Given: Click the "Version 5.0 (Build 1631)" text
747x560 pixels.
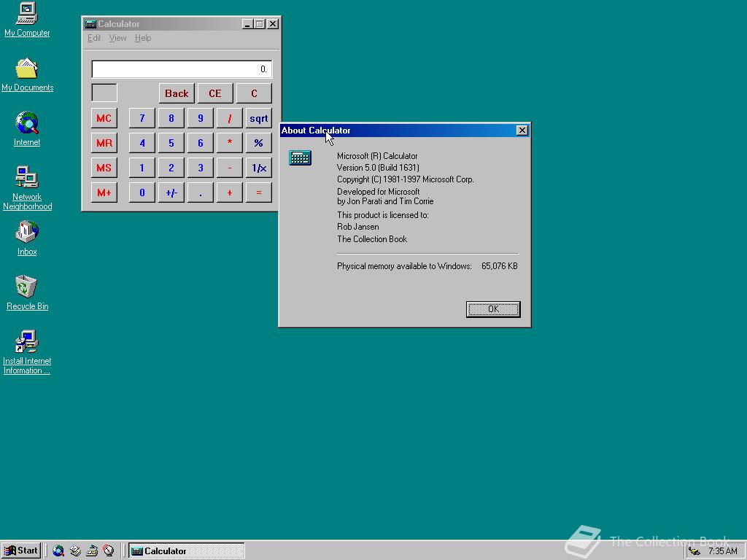Looking at the screenshot, I should pos(378,168).
